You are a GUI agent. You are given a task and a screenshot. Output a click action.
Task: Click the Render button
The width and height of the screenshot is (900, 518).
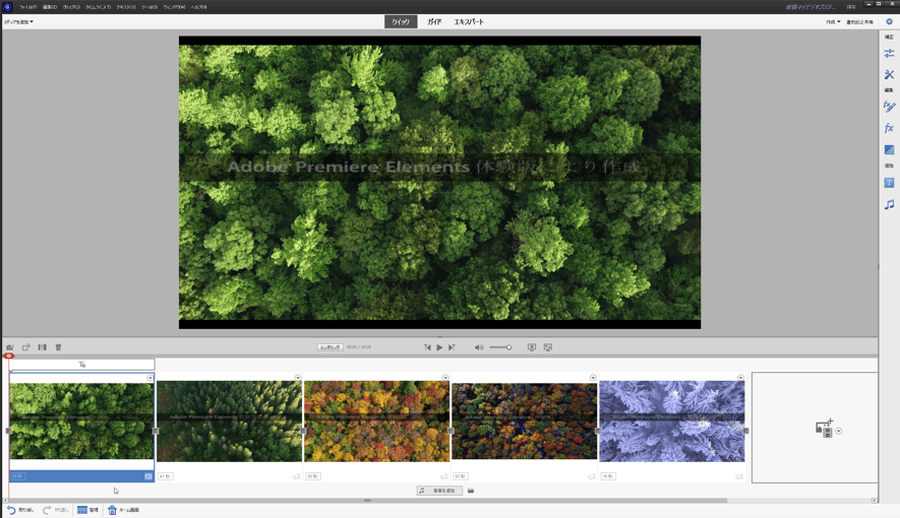point(330,347)
